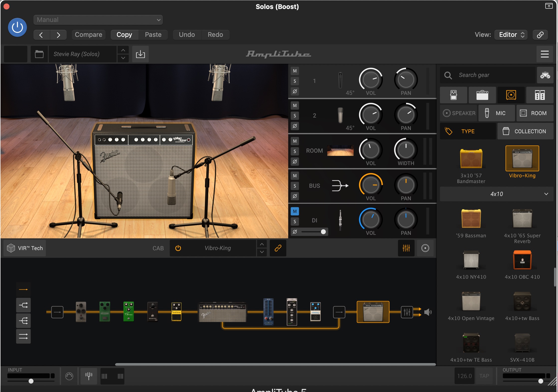This screenshot has height=392, width=558.
Task: Select next cab with down chevron
Action: (262, 252)
